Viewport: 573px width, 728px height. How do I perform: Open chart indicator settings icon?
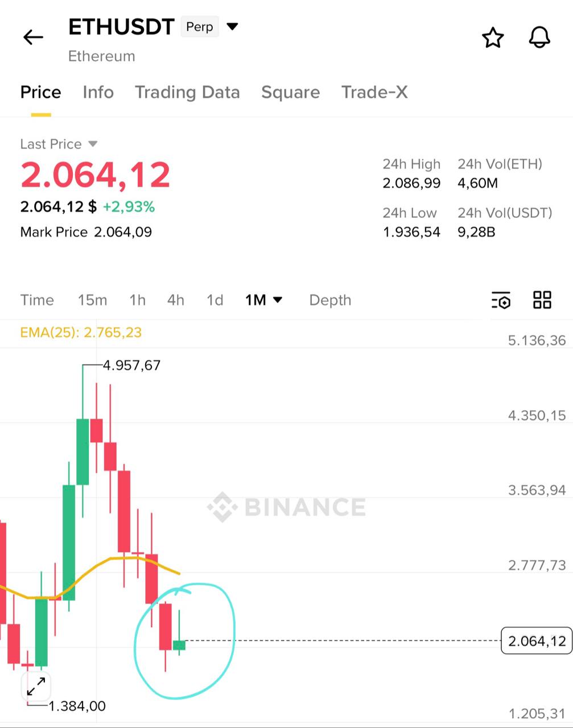pos(501,300)
